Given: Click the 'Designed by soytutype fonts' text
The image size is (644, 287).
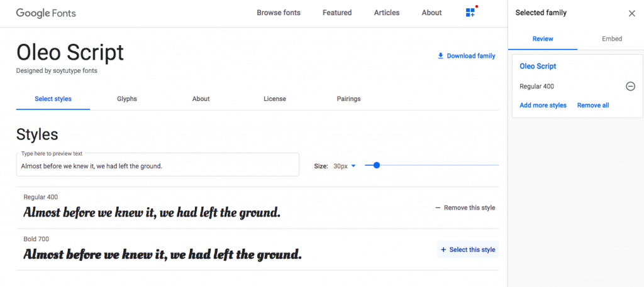Looking at the screenshot, I should pyautogui.click(x=57, y=70).
